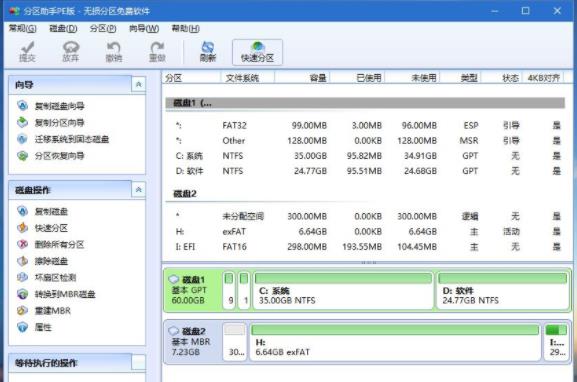Open the 常规(G) menu
Screen dimensions: 577x382
click(x=22, y=28)
